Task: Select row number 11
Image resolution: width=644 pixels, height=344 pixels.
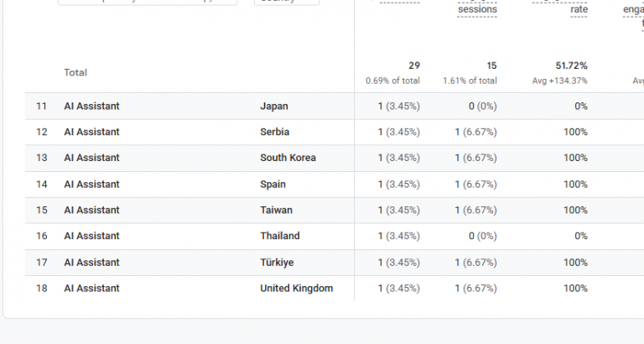Action: pos(41,107)
